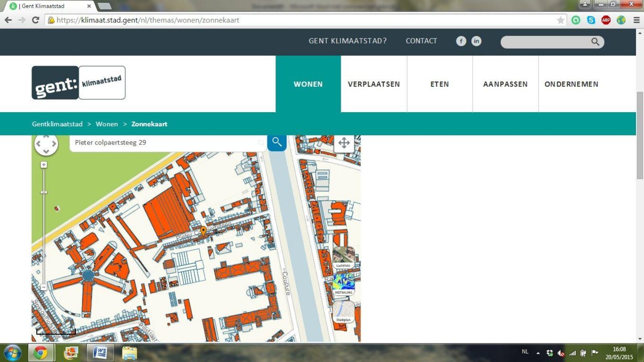Image resolution: width=644 pixels, height=362 pixels.
Task: Click the website search magnifier icon
Action: [x=595, y=41]
